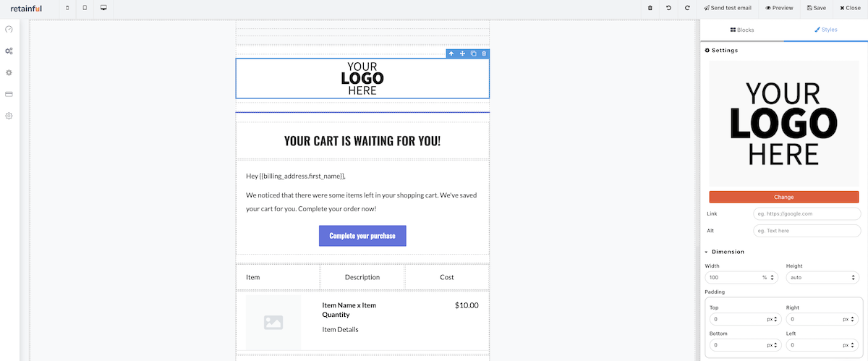Delete the selected logo block
Viewport: 868px width, 361px height.
pos(484,54)
